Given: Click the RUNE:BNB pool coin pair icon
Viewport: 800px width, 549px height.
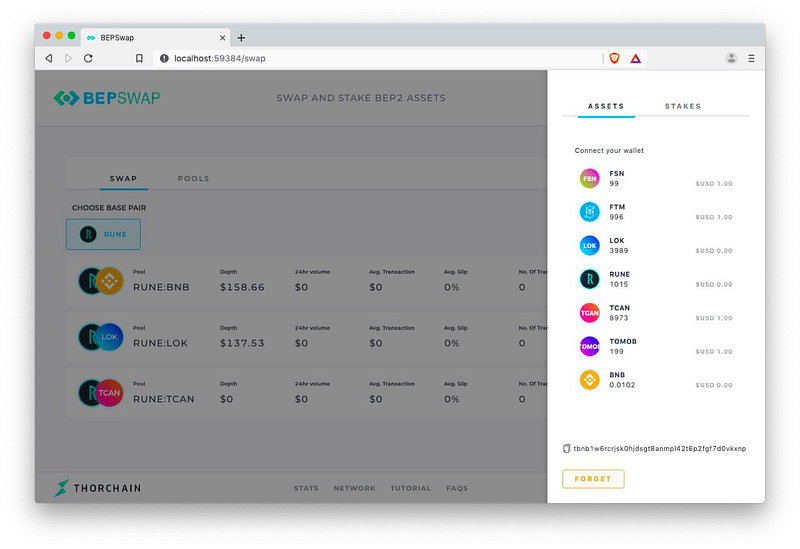Looking at the screenshot, I should tap(101, 281).
